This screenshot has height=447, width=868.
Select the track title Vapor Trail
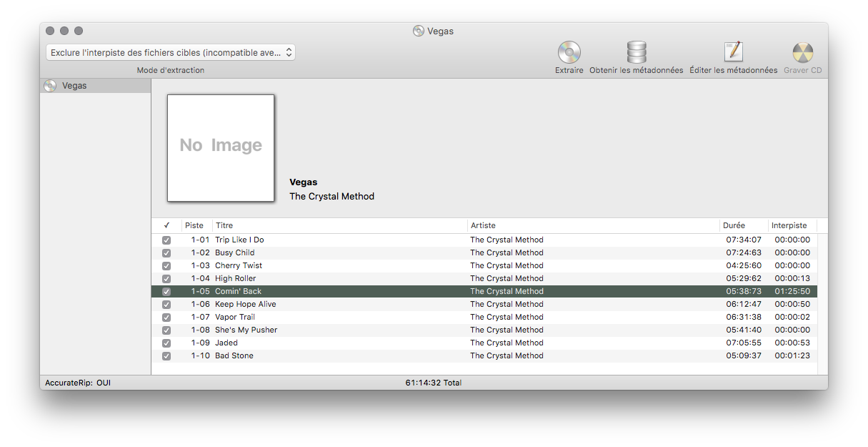coord(235,318)
